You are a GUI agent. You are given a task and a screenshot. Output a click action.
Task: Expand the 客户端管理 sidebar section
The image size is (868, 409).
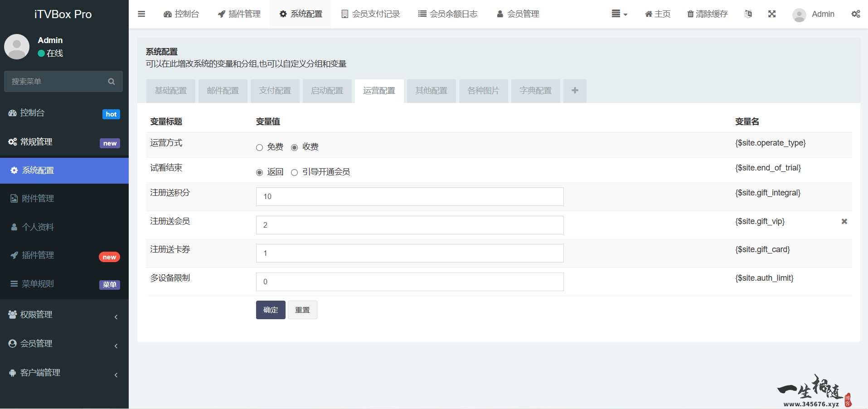click(x=63, y=373)
